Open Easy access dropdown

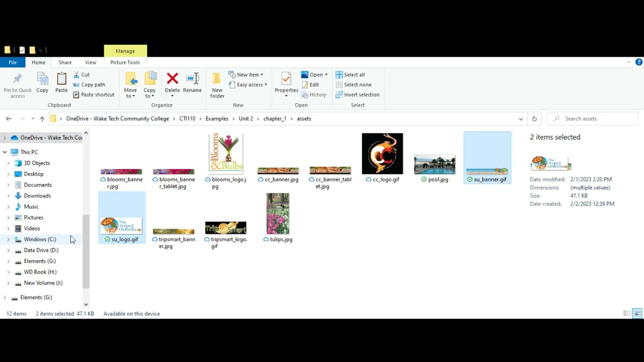point(248,84)
